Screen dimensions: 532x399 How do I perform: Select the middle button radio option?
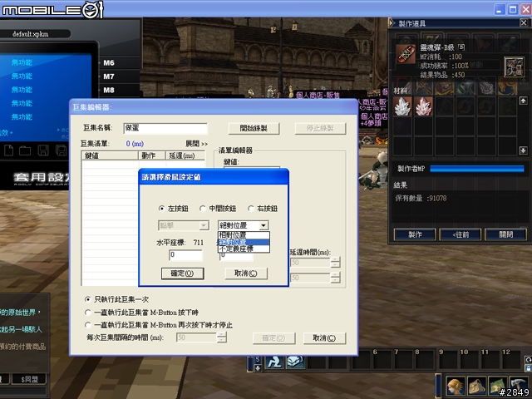tap(218, 209)
